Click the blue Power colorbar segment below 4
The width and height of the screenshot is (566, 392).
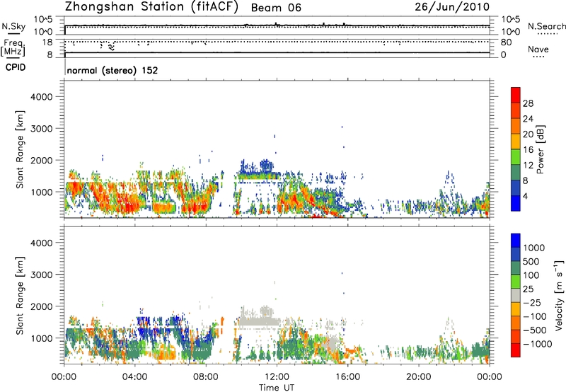point(516,203)
